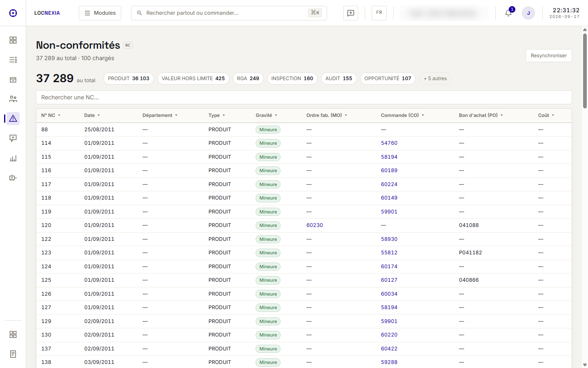The image size is (588, 368).
Task: Filter by RGA 249 chip
Action: 248,79
